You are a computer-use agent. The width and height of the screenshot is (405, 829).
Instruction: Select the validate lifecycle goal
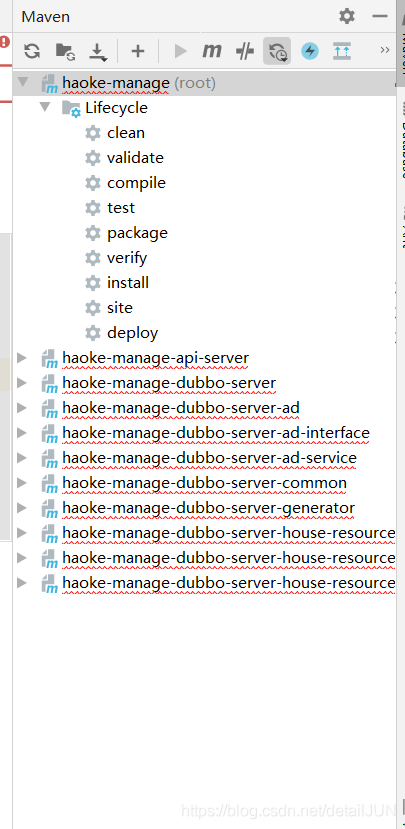pyautogui.click(x=135, y=158)
